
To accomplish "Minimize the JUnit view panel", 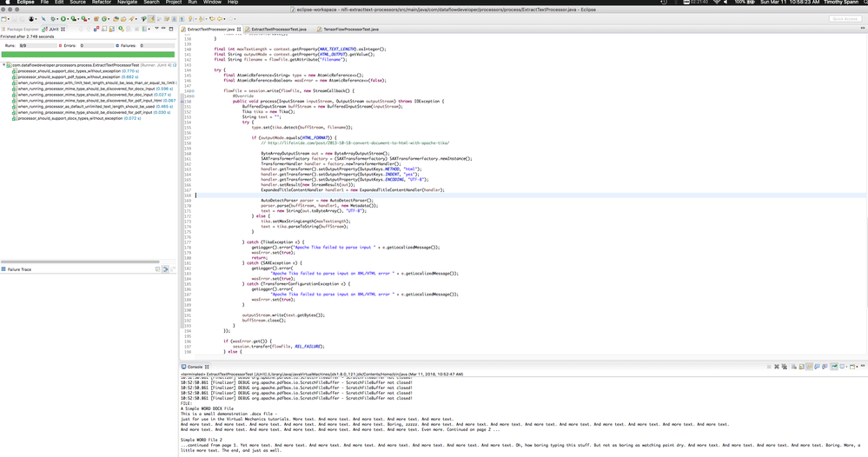I will coord(163,28).
